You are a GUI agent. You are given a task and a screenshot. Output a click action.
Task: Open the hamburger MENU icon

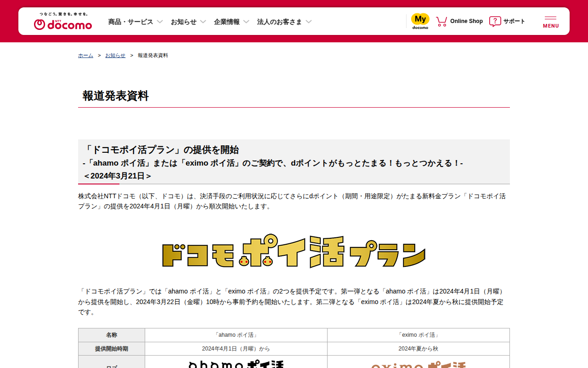click(551, 22)
